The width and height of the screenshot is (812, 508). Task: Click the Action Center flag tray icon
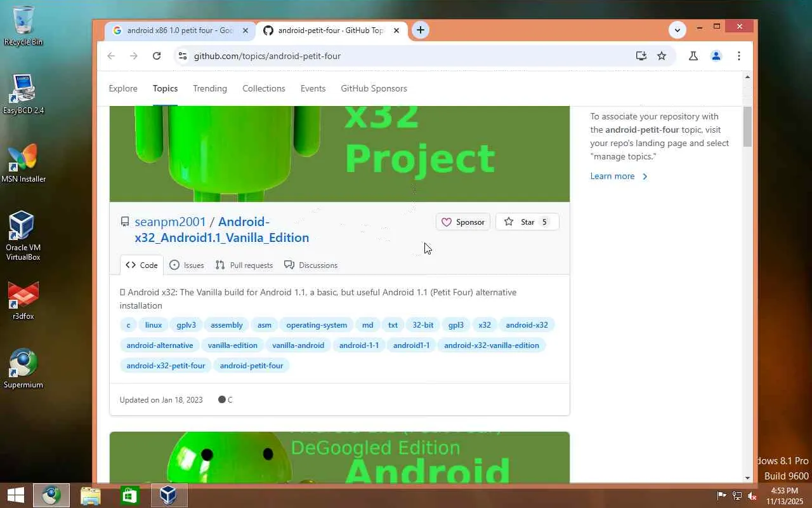[722, 495]
